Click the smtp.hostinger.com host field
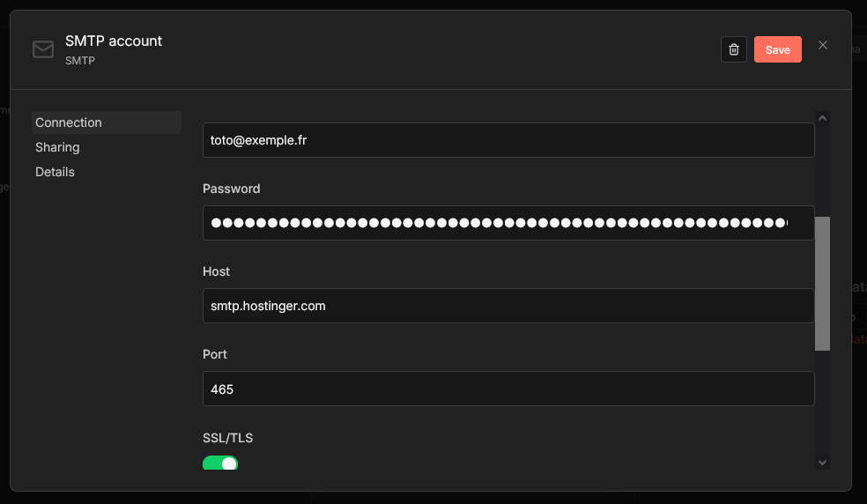The width and height of the screenshot is (867, 504). (508, 306)
